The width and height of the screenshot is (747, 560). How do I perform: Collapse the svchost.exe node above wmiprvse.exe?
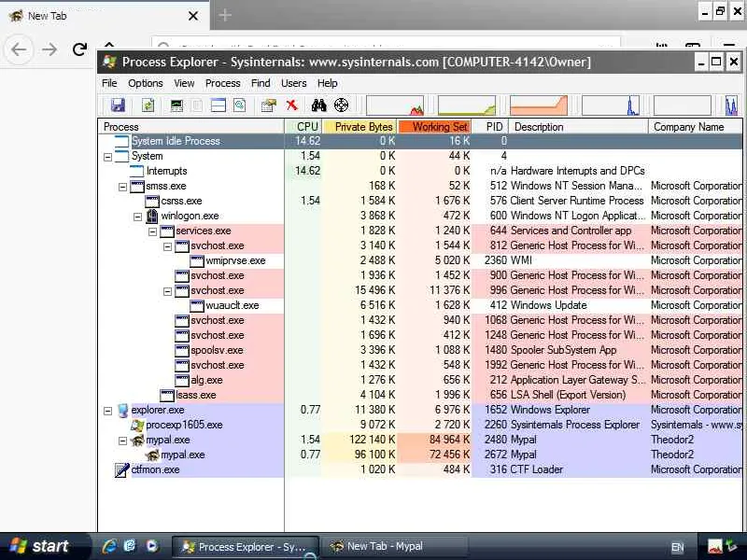pos(167,246)
